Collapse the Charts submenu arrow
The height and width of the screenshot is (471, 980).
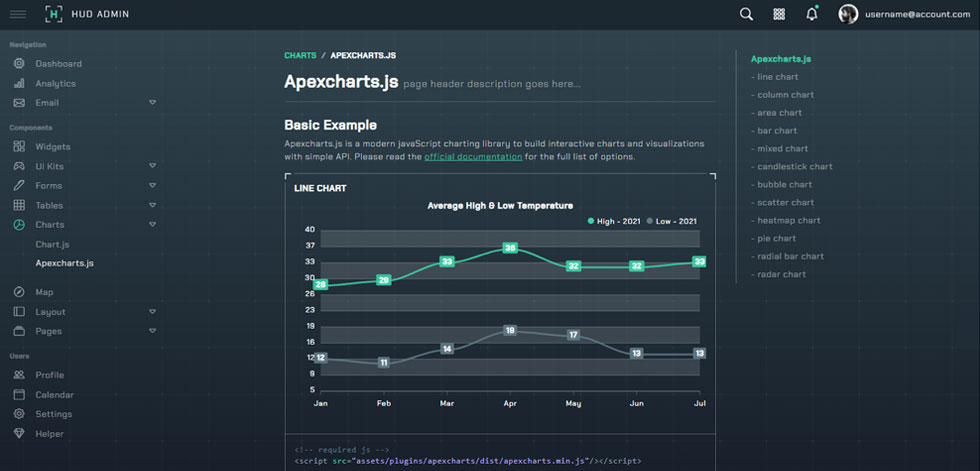tap(152, 224)
